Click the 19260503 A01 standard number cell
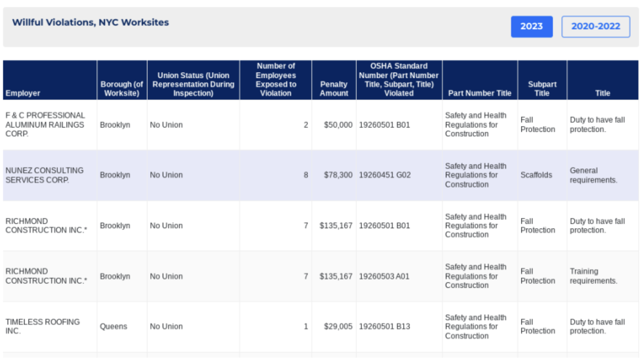 tap(384, 276)
